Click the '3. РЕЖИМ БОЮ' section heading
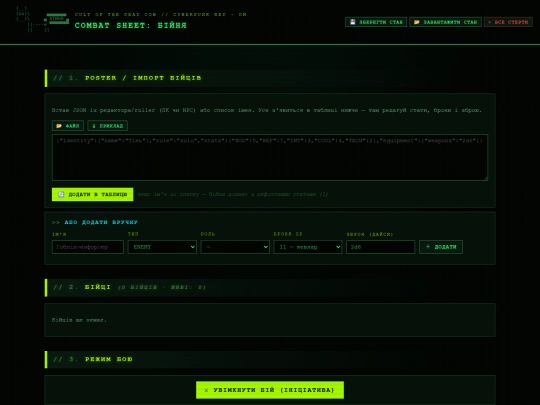Screen dimensions: 540x405 tap(108, 359)
